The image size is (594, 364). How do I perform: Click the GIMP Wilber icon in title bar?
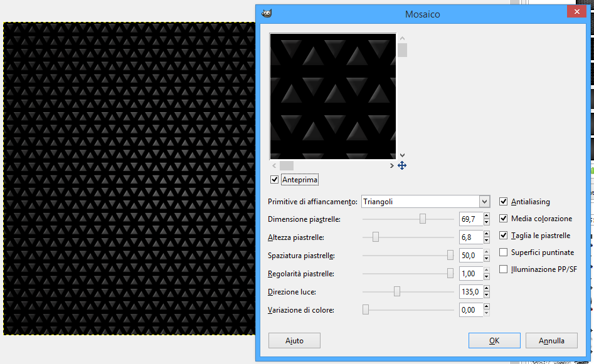point(267,14)
